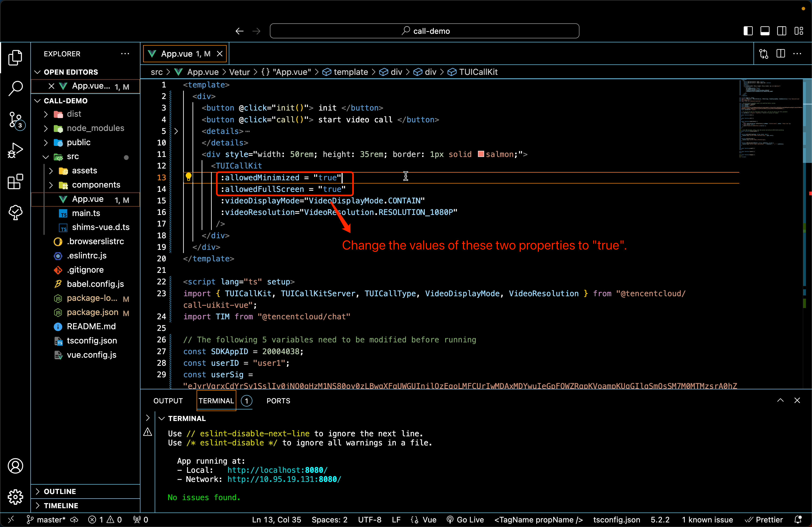Select the TERMINAL tab in bottom panel
This screenshot has width=812, height=527.
(x=215, y=400)
